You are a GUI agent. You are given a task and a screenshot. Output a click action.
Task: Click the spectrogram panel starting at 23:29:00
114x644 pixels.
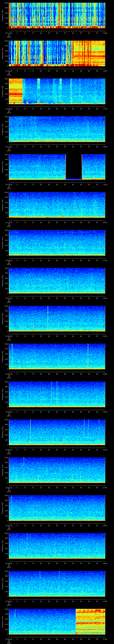coord(57,584)
